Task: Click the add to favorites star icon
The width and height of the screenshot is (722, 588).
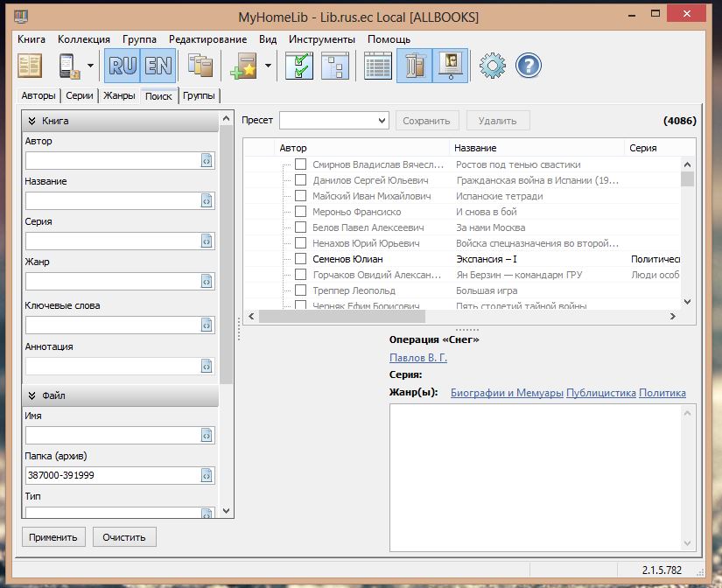Action: coord(242,66)
